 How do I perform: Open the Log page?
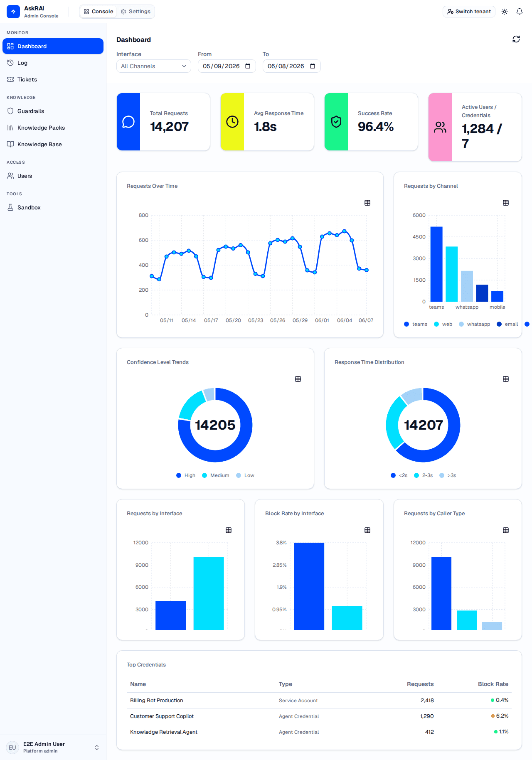pyautogui.click(x=53, y=63)
